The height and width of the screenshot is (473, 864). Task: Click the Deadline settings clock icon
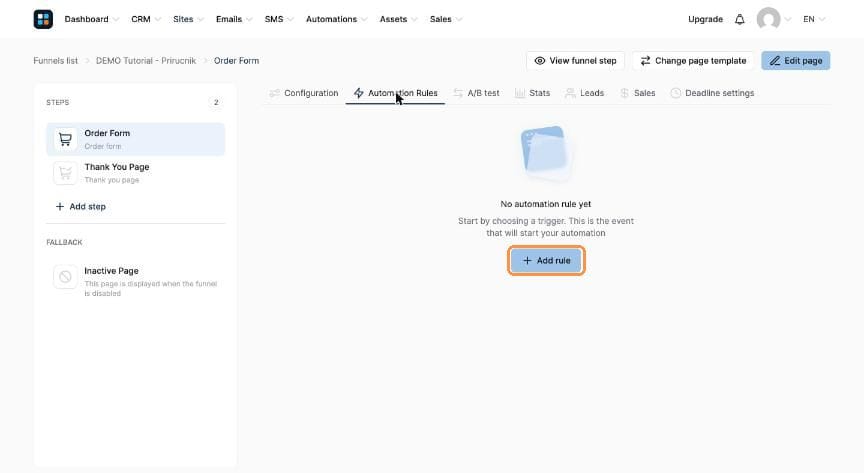[676, 93]
